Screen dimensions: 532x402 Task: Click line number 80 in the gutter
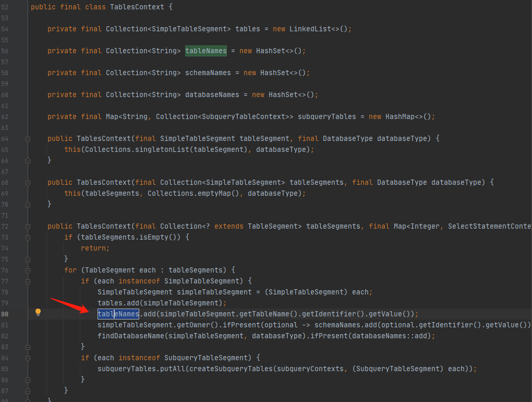5,314
